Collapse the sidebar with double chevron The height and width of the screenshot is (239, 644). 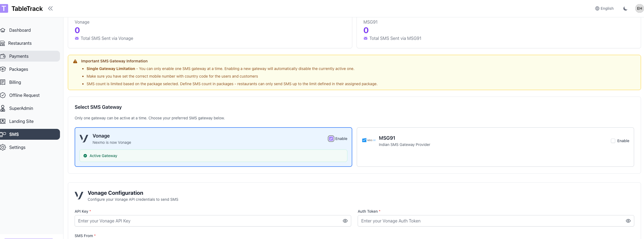point(50,8)
